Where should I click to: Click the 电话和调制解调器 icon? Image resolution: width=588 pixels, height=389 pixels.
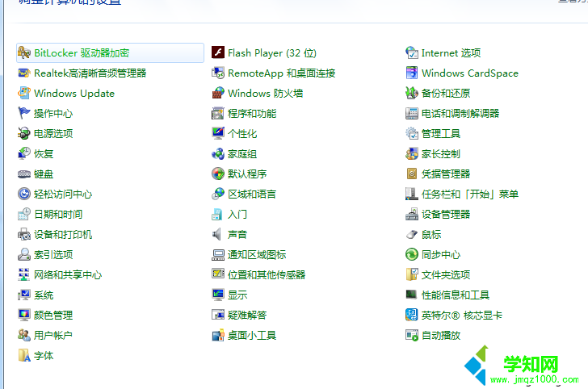(412, 113)
